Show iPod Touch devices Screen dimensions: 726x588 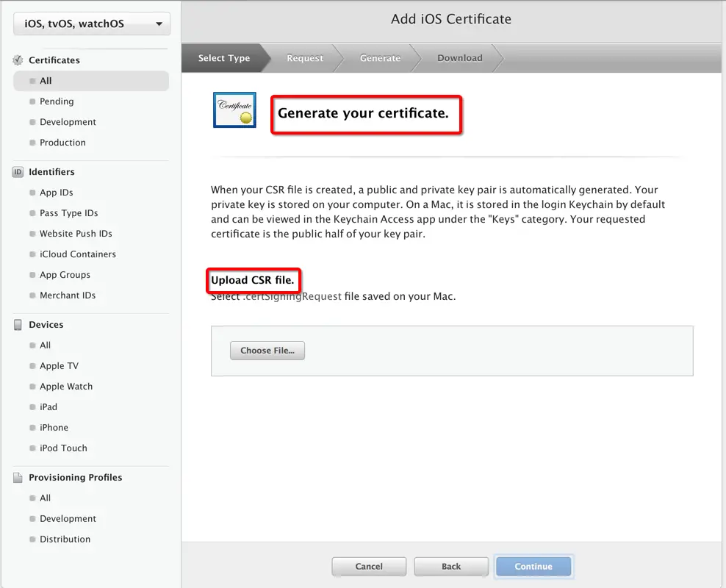coord(63,448)
